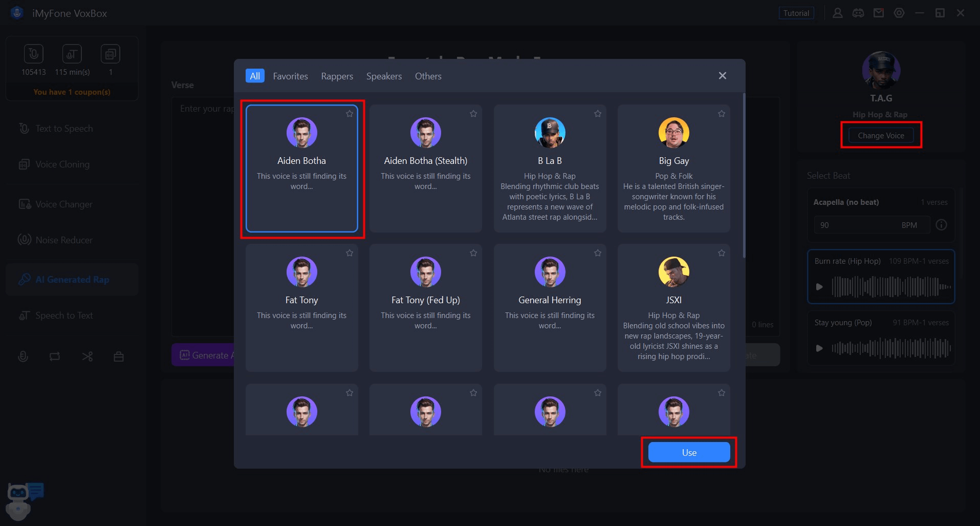Add General Herring to favorites with the star
Viewport: 980px width, 526px height.
click(x=598, y=253)
